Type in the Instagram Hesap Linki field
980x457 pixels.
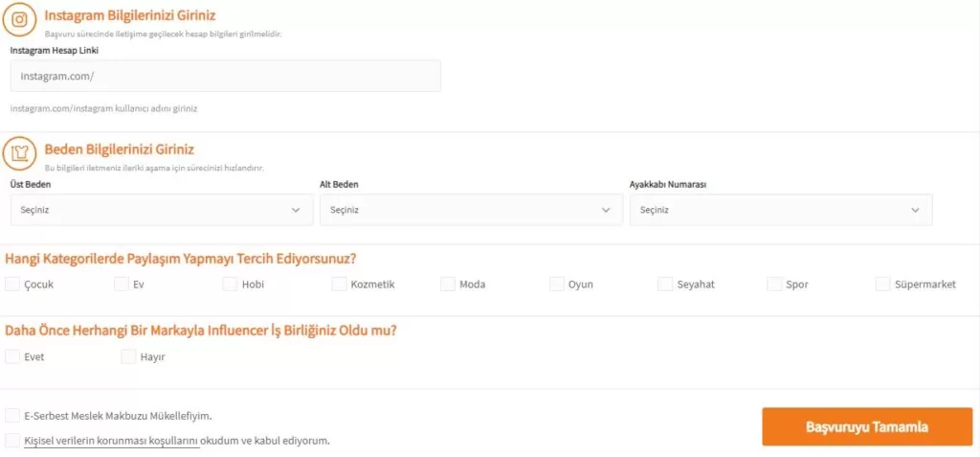[x=226, y=77]
